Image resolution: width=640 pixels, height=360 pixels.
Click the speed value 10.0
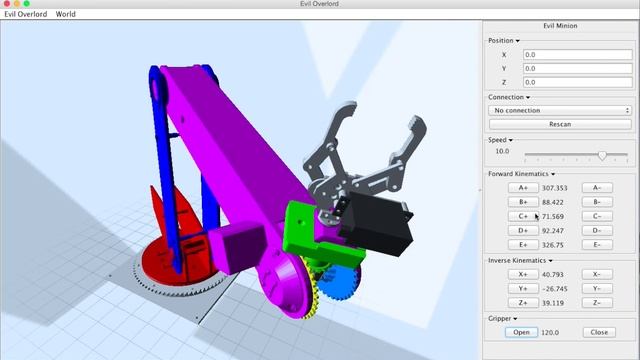502,151
